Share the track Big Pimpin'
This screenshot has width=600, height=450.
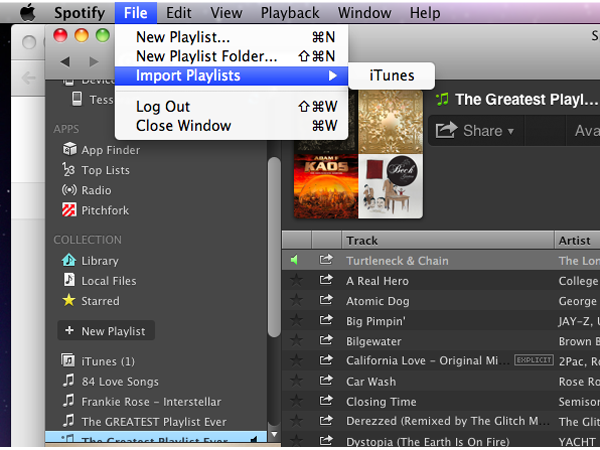tap(326, 320)
